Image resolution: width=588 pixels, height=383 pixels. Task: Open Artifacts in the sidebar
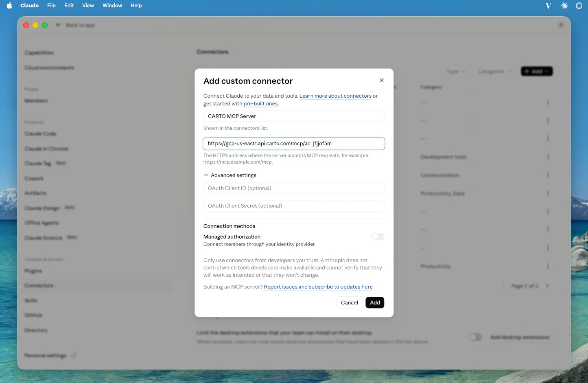point(35,193)
